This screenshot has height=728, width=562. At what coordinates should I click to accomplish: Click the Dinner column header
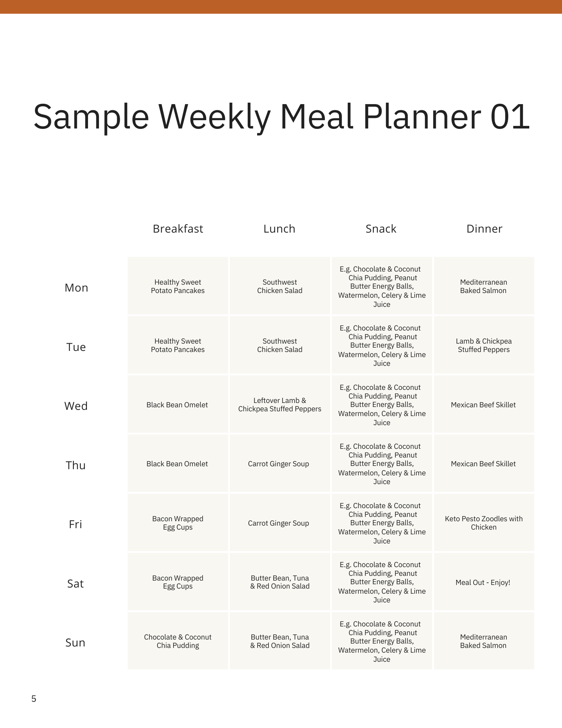coord(484,229)
